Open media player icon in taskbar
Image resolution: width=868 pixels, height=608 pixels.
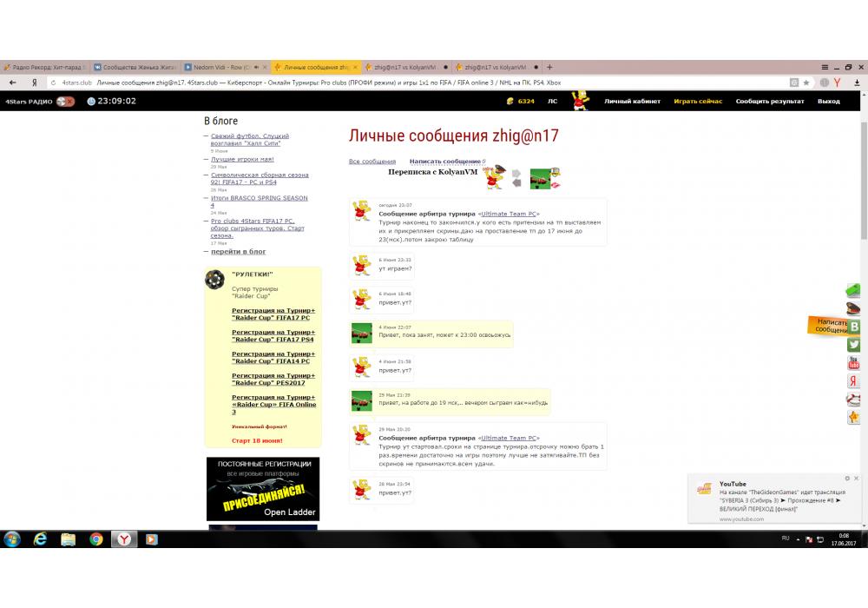(x=152, y=539)
